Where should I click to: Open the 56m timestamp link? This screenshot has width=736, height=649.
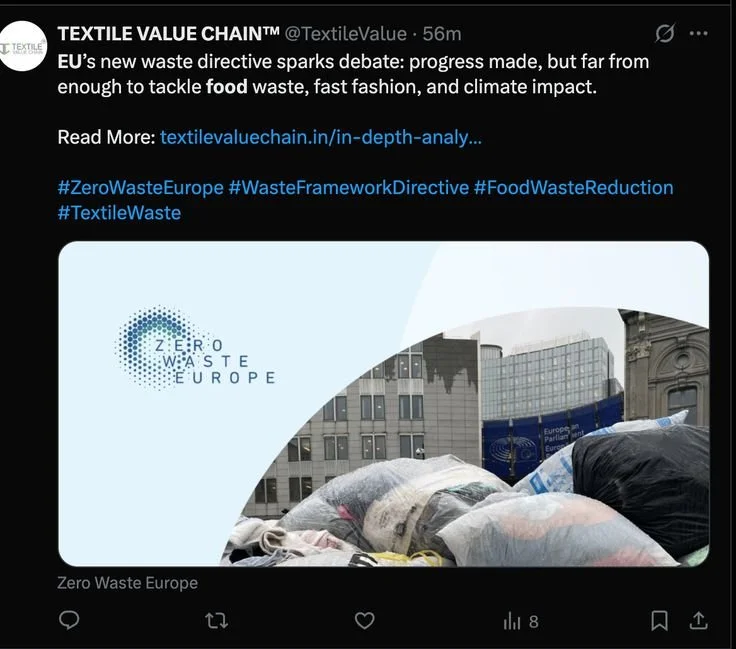point(442,34)
